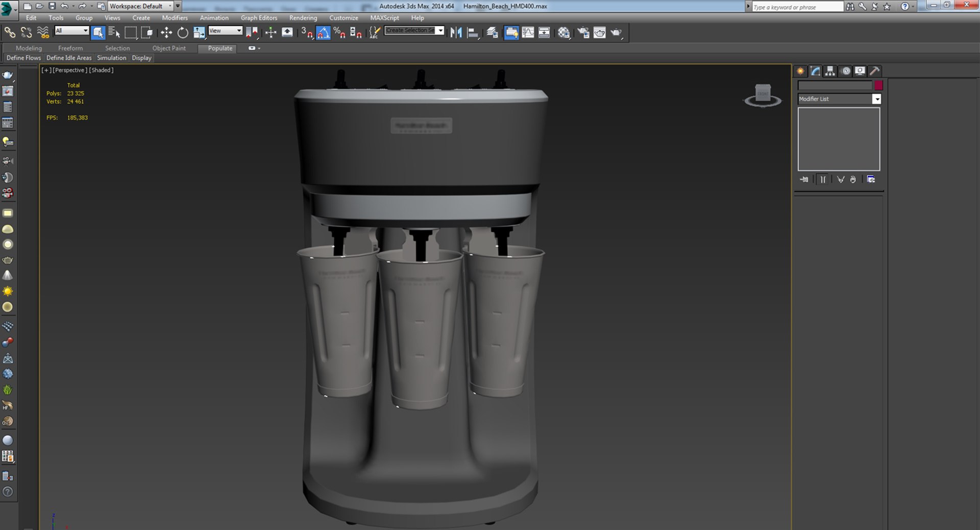Image resolution: width=980 pixels, height=530 pixels.
Task: Activate Bind to Space Warp tool
Action: [x=43, y=33]
